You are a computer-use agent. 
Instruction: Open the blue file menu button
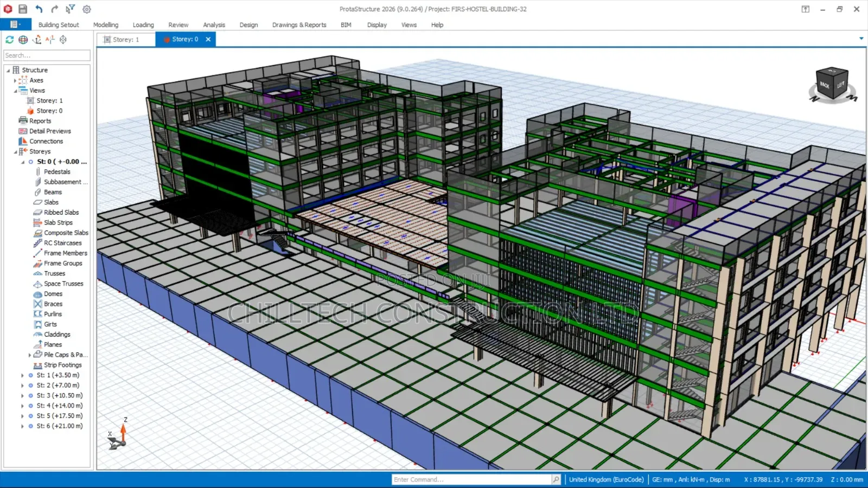click(16, 24)
